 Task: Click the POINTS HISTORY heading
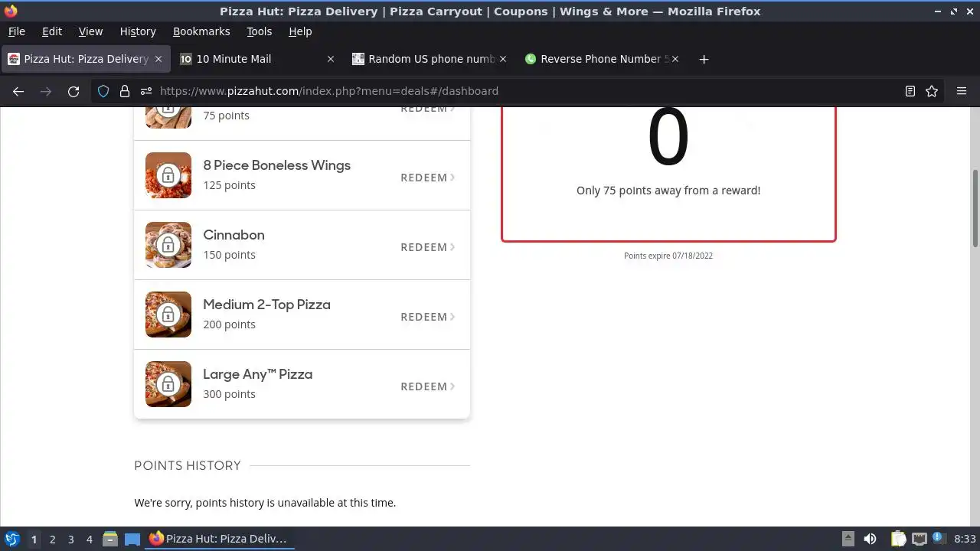click(x=188, y=465)
